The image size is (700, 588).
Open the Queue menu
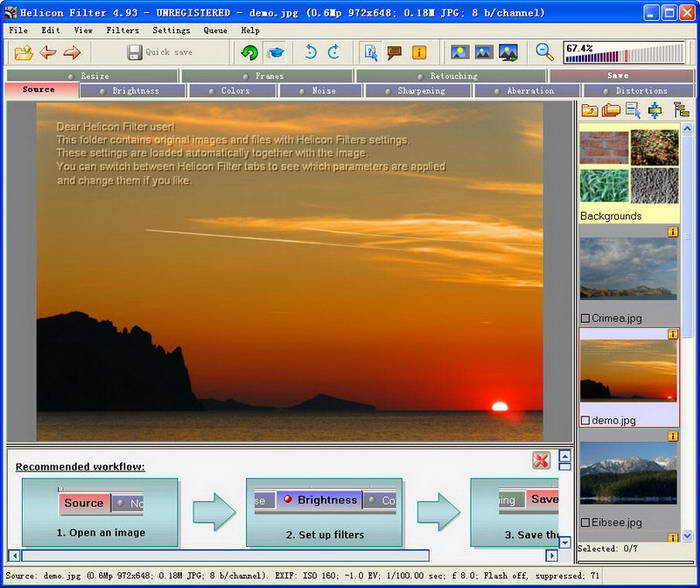215,30
